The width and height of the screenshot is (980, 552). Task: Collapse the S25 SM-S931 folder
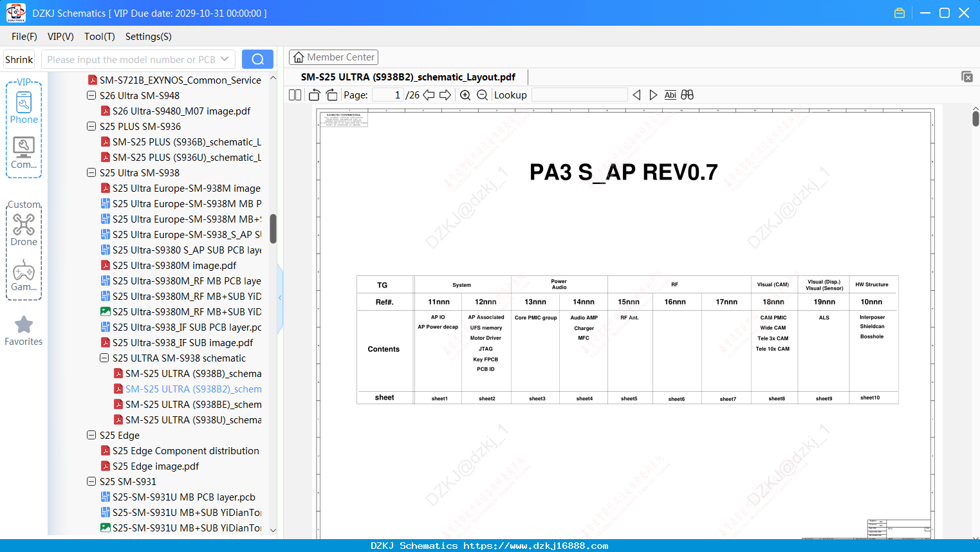(x=91, y=482)
